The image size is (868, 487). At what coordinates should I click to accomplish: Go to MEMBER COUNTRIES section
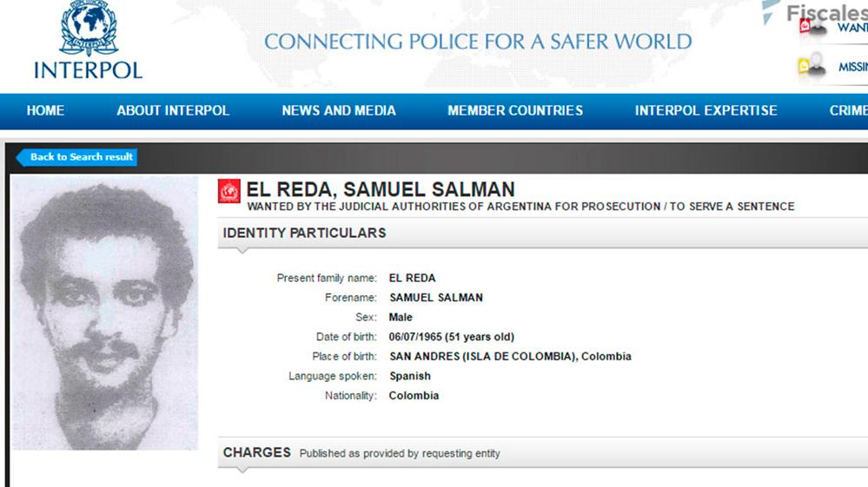(515, 111)
